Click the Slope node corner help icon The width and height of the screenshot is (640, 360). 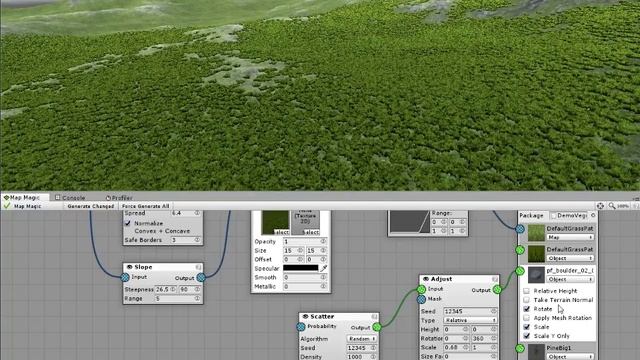[x=198, y=267]
